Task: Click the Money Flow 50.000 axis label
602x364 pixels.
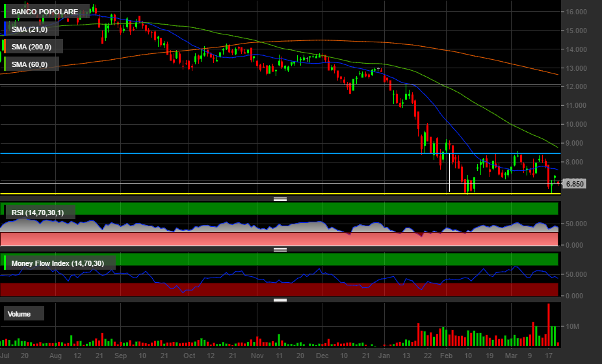Action: point(576,274)
